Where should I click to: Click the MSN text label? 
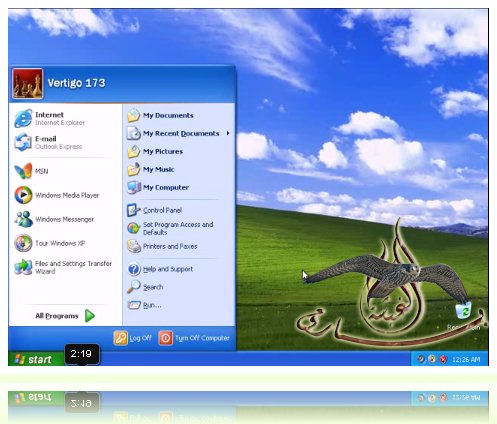42,171
